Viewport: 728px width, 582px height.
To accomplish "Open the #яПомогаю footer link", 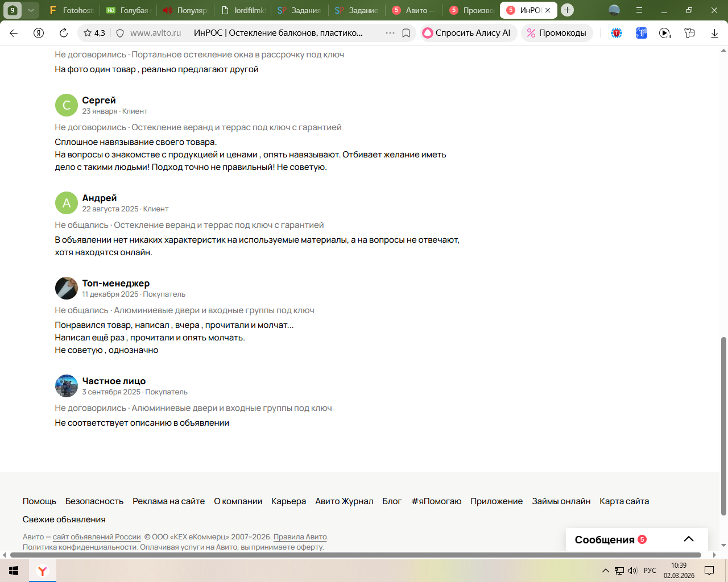I will 436,501.
